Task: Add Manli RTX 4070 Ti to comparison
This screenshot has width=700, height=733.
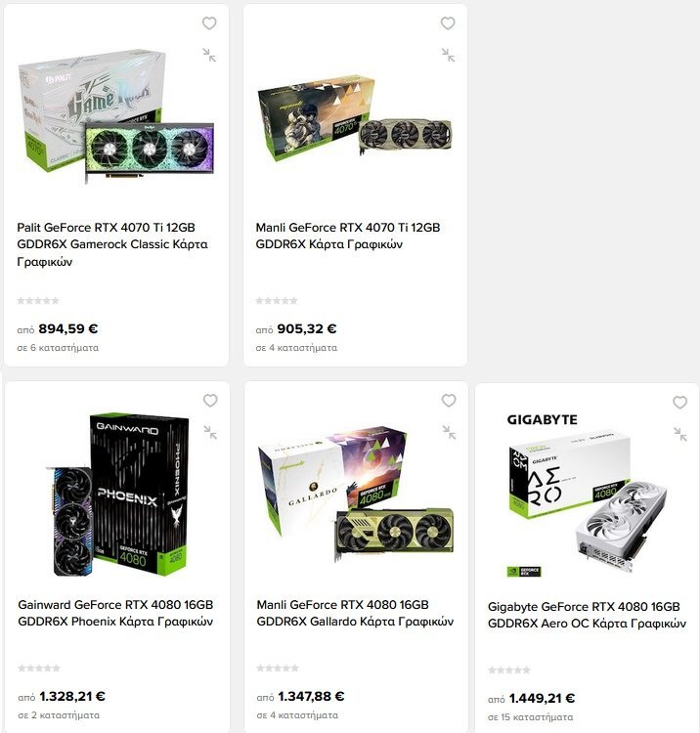Action: coord(448,55)
